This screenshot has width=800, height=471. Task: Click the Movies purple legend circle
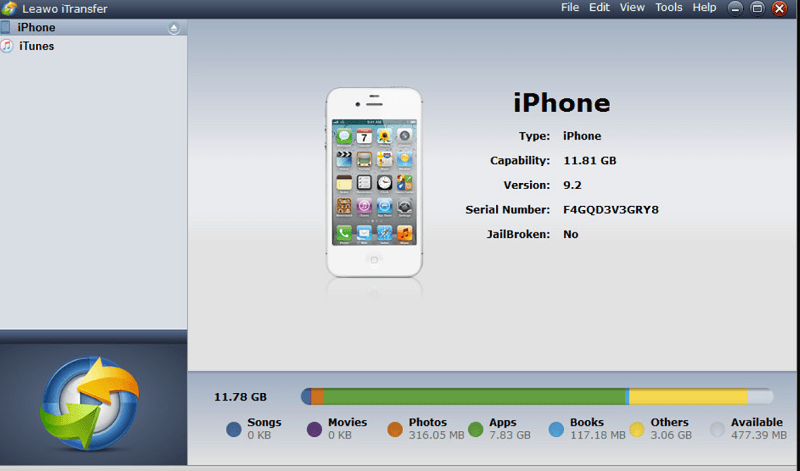point(315,429)
